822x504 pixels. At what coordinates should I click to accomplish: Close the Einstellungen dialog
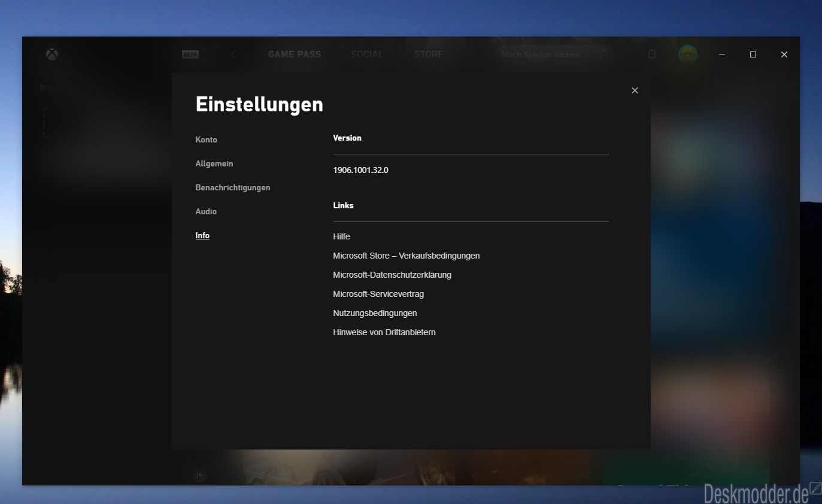[635, 90]
